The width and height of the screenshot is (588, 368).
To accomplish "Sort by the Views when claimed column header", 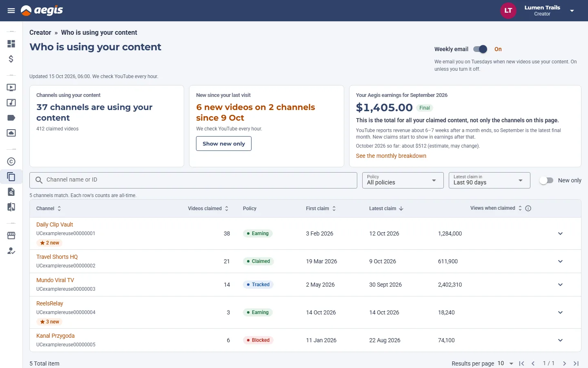I will 496,209.
